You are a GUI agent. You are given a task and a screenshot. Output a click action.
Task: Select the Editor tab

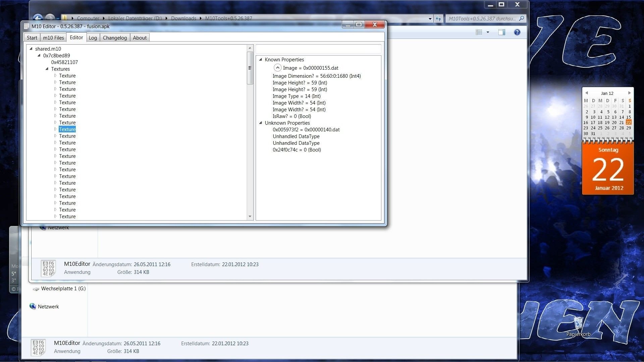coord(76,37)
